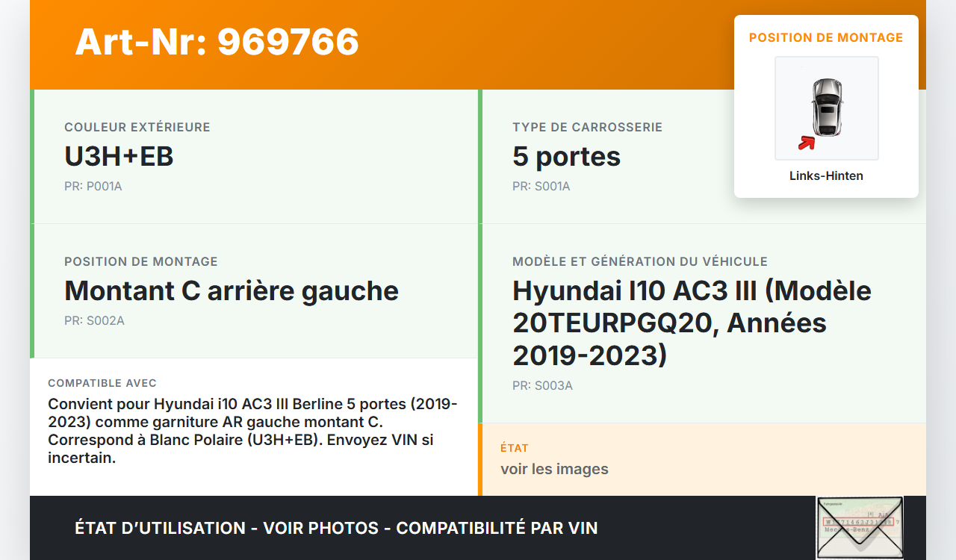Image resolution: width=956 pixels, height=560 pixels.
Task: Click the top-view car diagram image
Action: coord(826,108)
